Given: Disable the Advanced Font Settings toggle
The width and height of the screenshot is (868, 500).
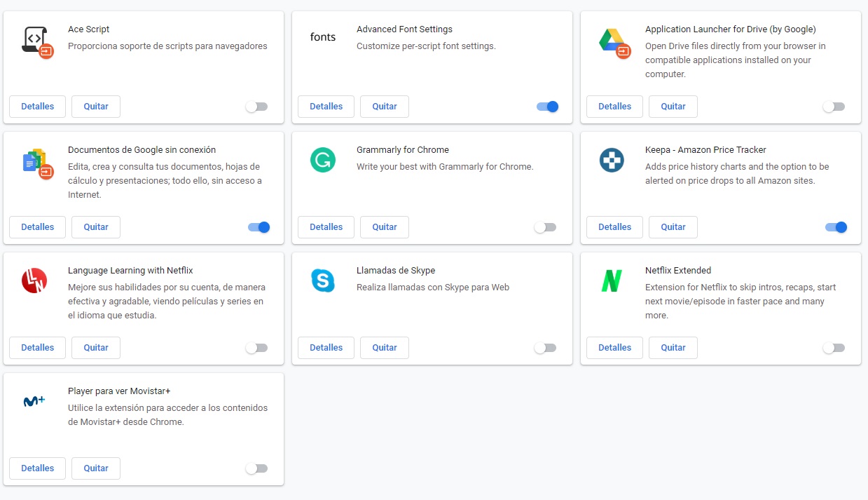Looking at the screenshot, I should click(548, 107).
